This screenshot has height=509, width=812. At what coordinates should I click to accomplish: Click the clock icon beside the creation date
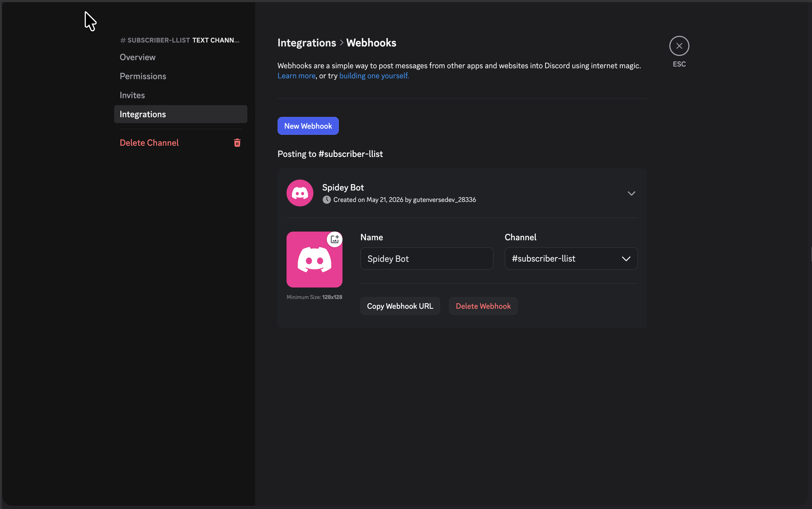326,200
